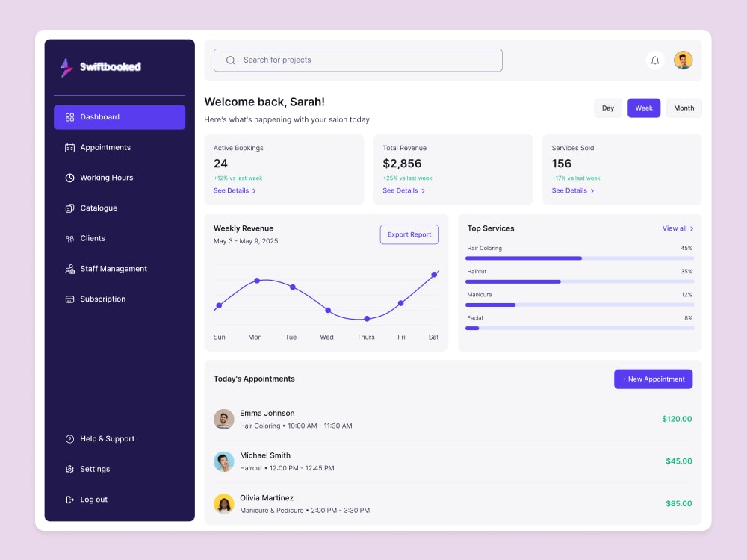Open Settings from the sidebar
This screenshot has width=747, height=560.
coord(120,469)
